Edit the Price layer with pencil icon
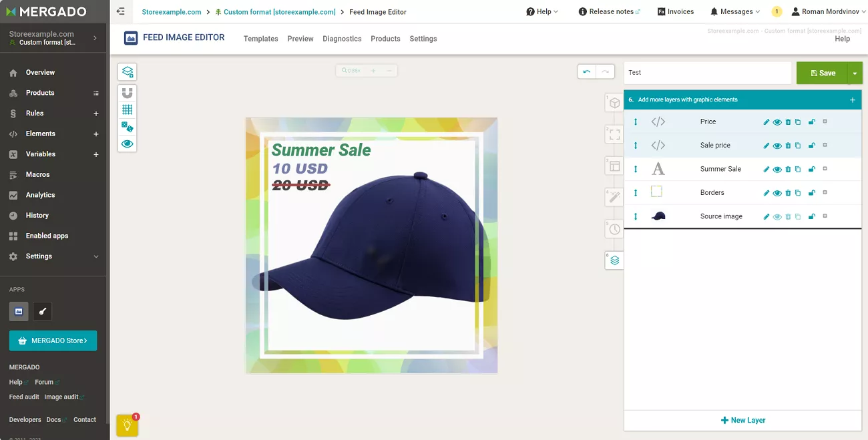 click(x=767, y=122)
